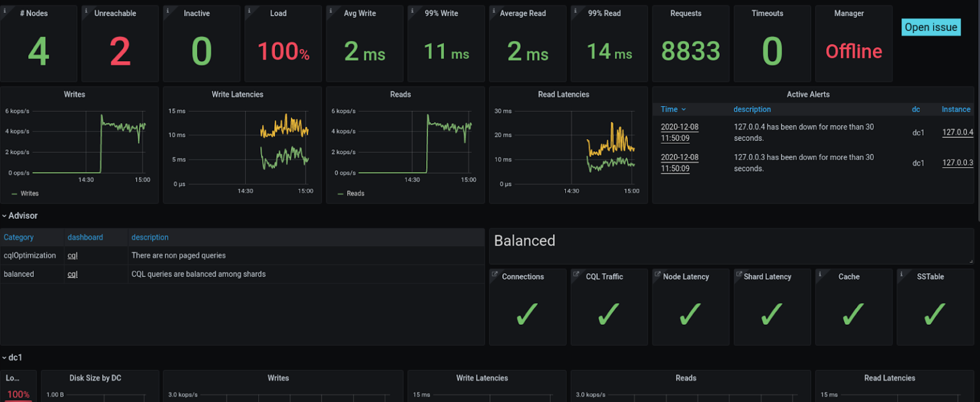
Task: Collapse the dc1 row section
Action: 13,357
